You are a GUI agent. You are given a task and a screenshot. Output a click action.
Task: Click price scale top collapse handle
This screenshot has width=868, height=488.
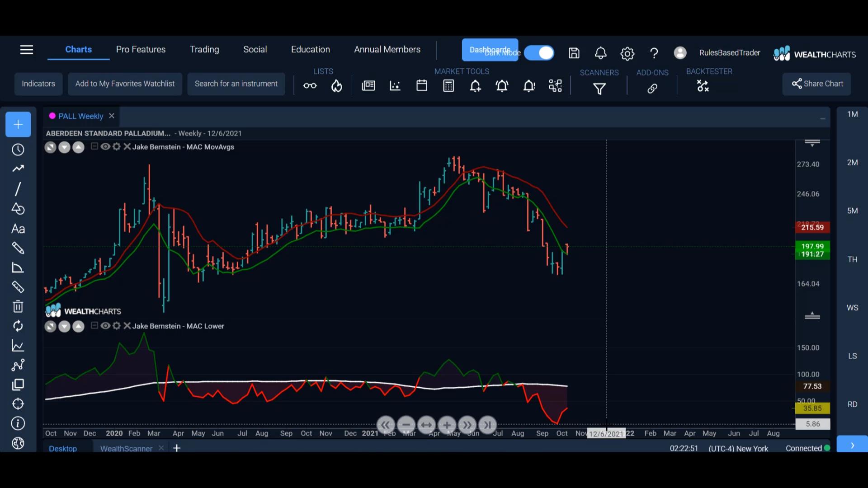pyautogui.click(x=812, y=143)
